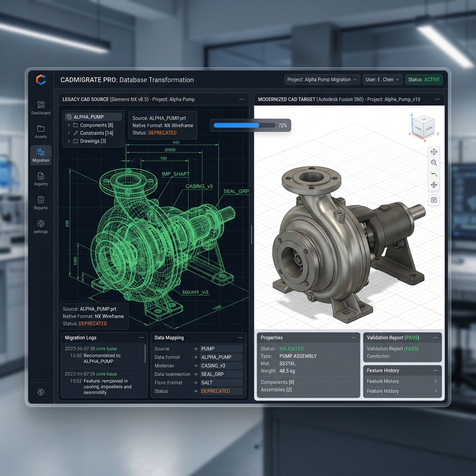Screen dimensions: 476x476
Task: Open the User: E. Chen dropdown
Action: tap(383, 79)
